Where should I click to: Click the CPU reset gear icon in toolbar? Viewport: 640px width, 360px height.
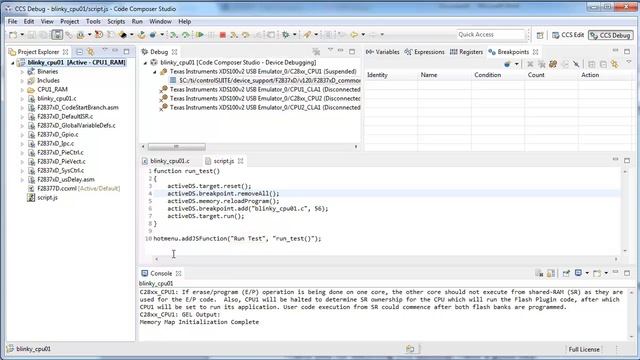tap(286, 35)
